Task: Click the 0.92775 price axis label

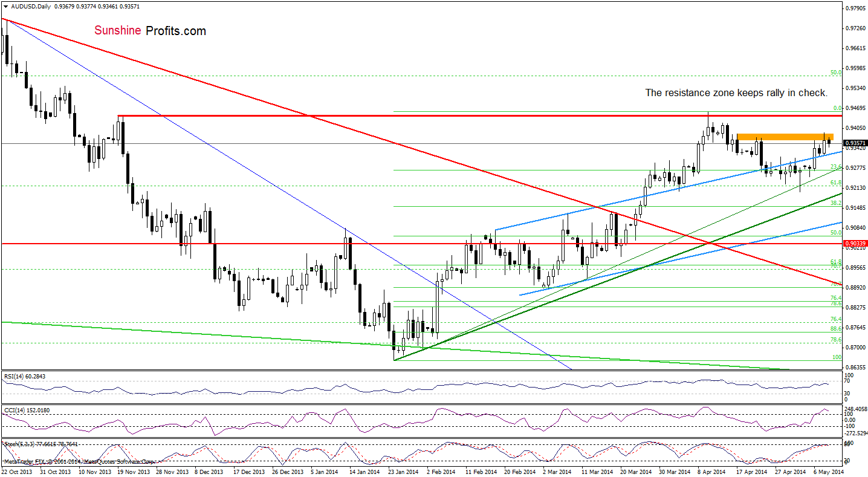Action: coord(855,168)
